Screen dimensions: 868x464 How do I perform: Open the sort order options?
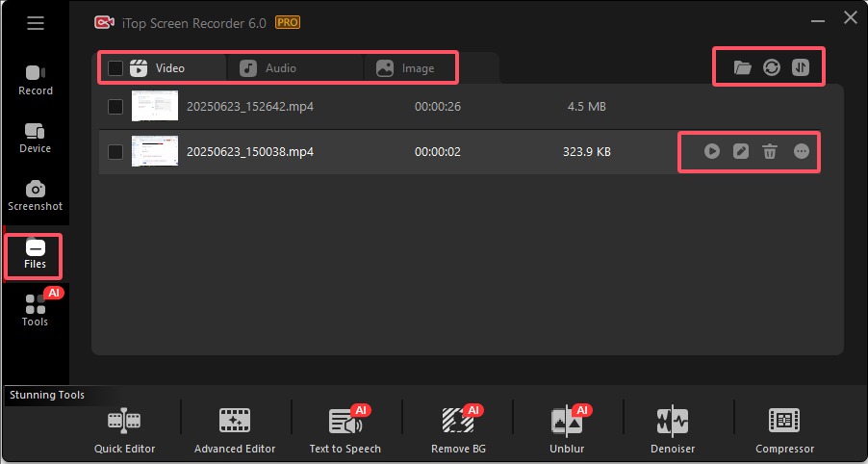[x=801, y=67]
